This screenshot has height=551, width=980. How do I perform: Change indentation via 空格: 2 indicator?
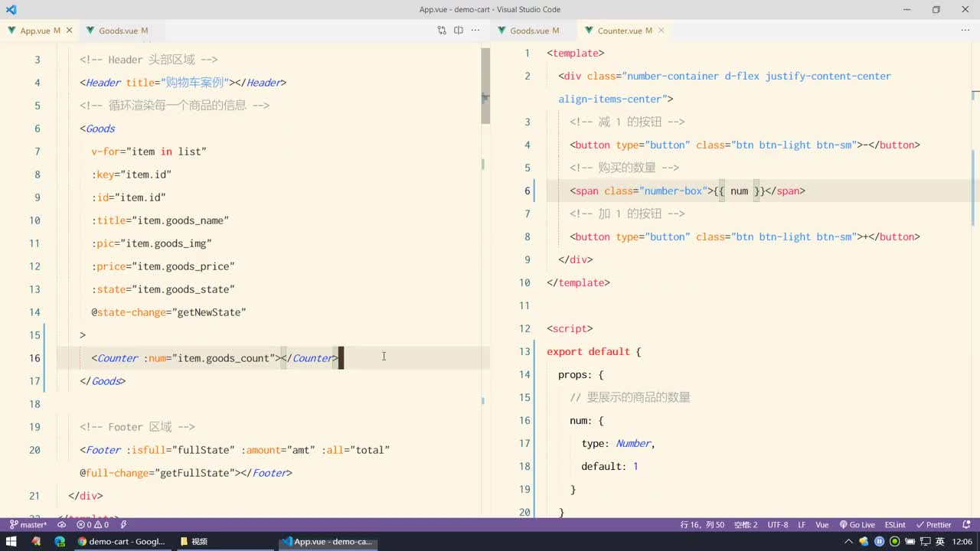(746, 525)
